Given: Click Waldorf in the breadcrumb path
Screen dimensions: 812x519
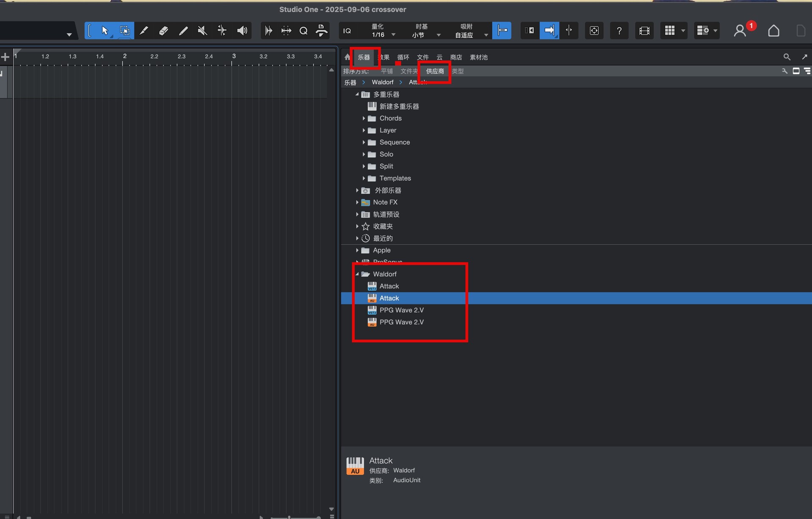Looking at the screenshot, I should 382,82.
